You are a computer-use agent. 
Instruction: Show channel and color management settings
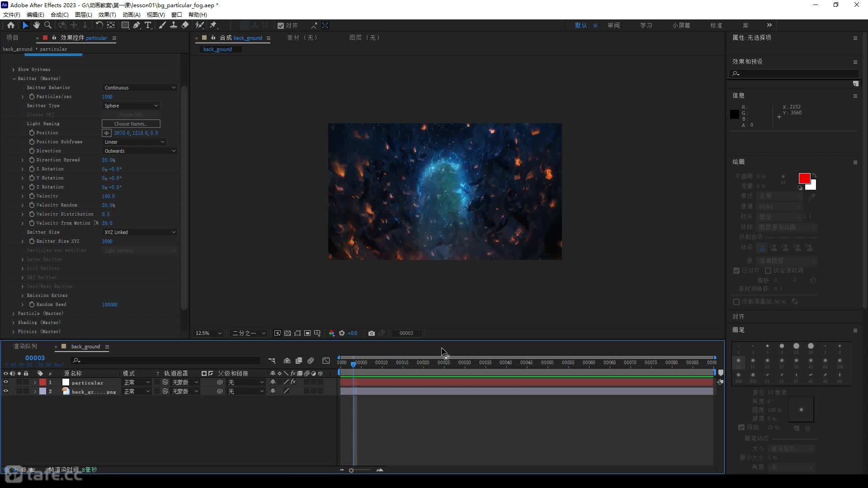point(332,333)
